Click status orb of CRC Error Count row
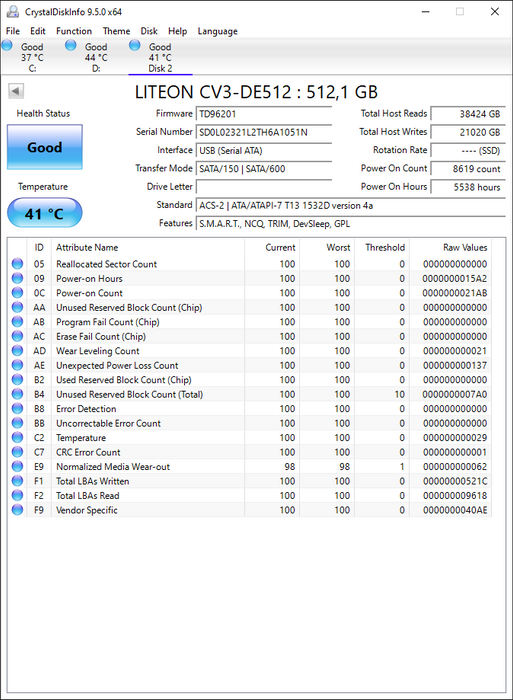This screenshot has width=513, height=700. click(x=17, y=452)
